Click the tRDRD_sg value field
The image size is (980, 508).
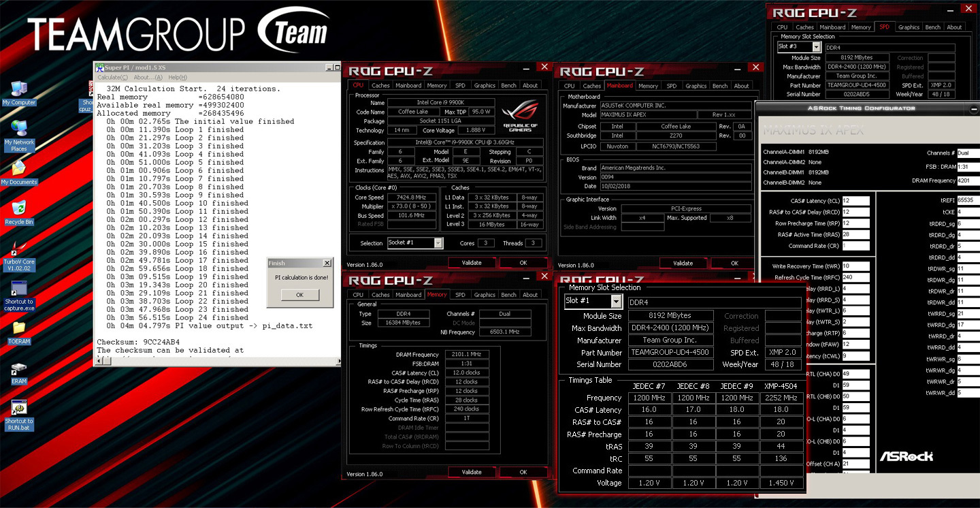pos(968,223)
